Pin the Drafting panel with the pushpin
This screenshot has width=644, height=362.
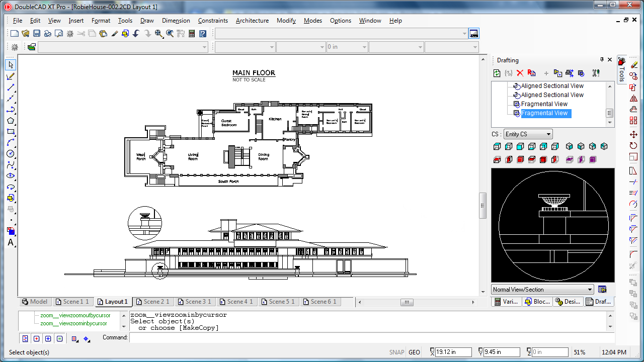click(x=602, y=60)
